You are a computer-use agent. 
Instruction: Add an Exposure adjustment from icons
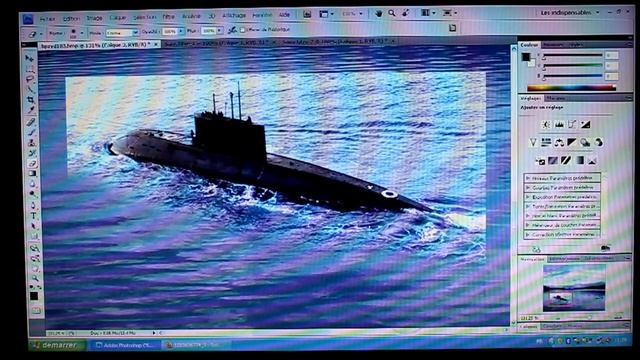click(585, 124)
